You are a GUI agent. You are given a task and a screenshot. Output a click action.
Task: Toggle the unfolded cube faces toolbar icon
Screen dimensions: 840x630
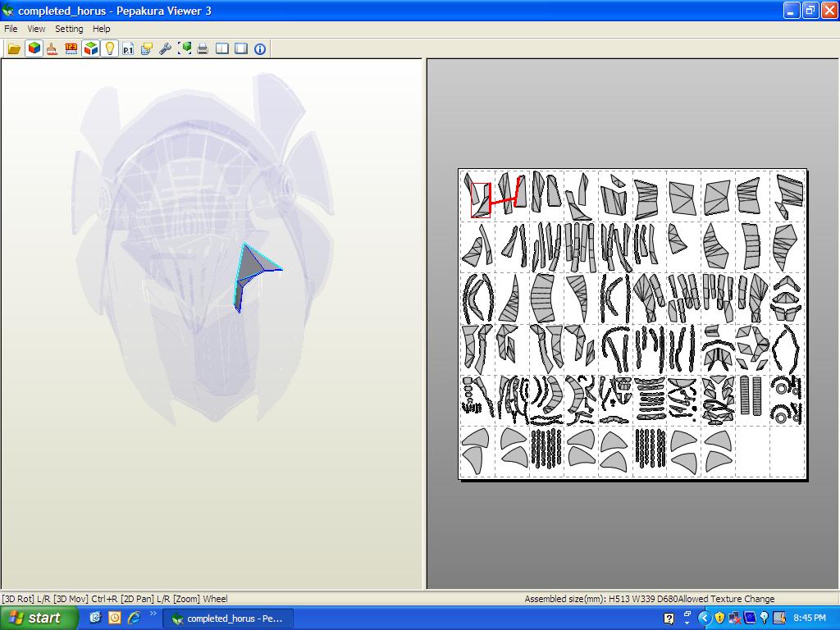90,48
